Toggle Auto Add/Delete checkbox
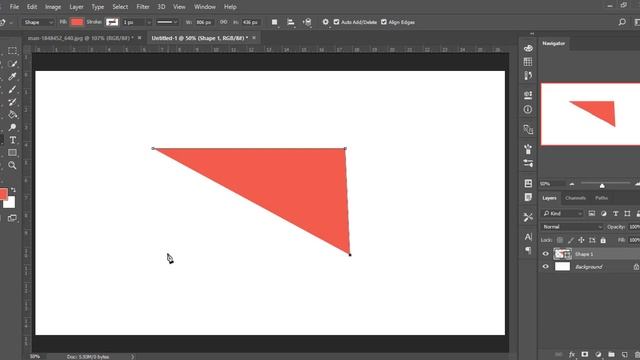 (x=336, y=22)
